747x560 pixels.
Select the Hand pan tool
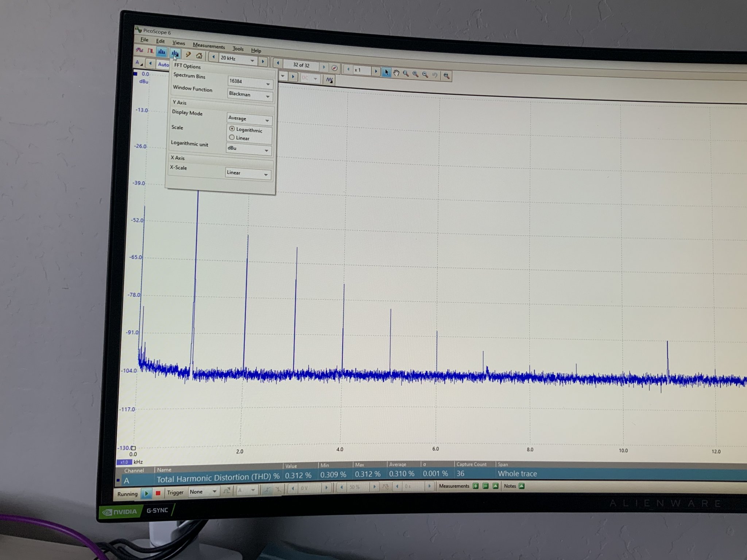tap(396, 73)
